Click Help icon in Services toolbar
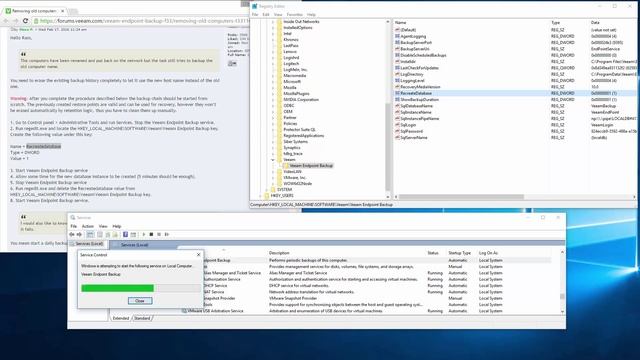640x360 pixels. 125,235
